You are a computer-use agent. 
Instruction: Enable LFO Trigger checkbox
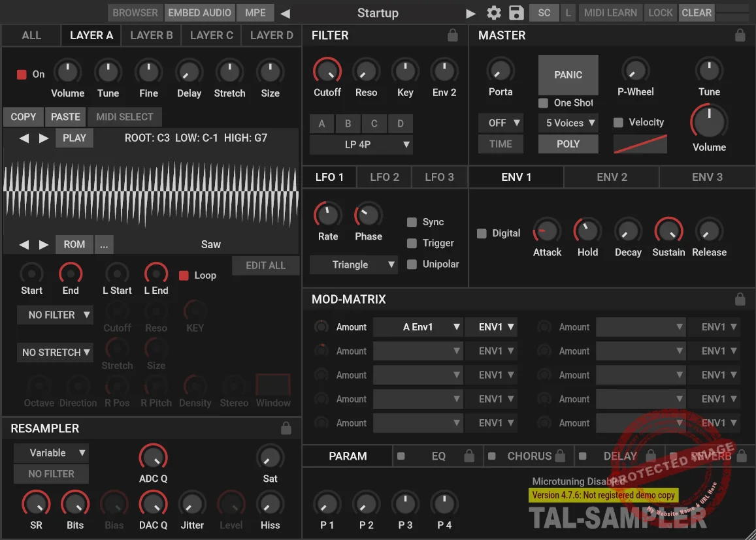click(x=412, y=244)
